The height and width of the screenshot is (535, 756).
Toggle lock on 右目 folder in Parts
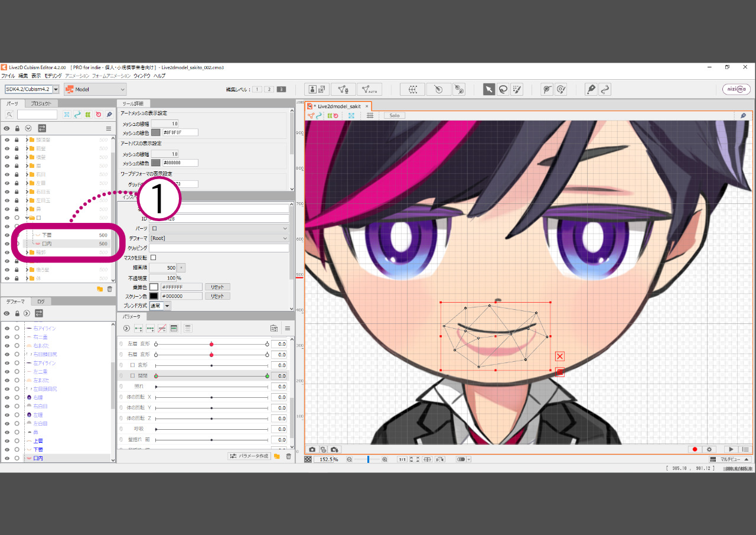[x=17, y=174]
